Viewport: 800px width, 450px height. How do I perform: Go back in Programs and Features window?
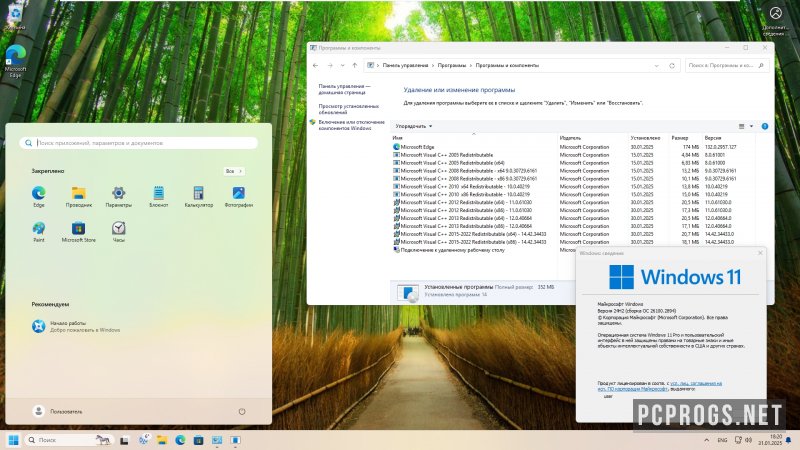(315, 65)
